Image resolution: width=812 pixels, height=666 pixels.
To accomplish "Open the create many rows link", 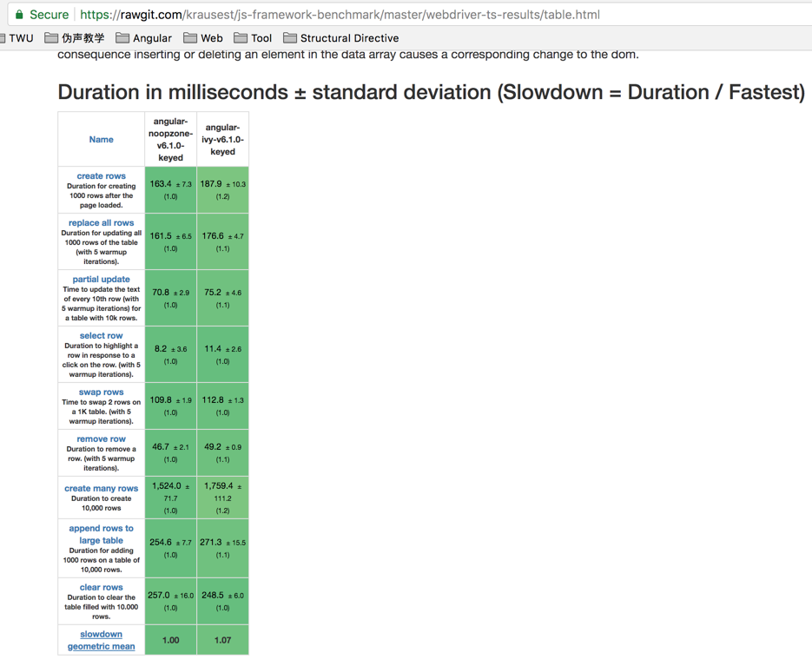I will point(101,485).
